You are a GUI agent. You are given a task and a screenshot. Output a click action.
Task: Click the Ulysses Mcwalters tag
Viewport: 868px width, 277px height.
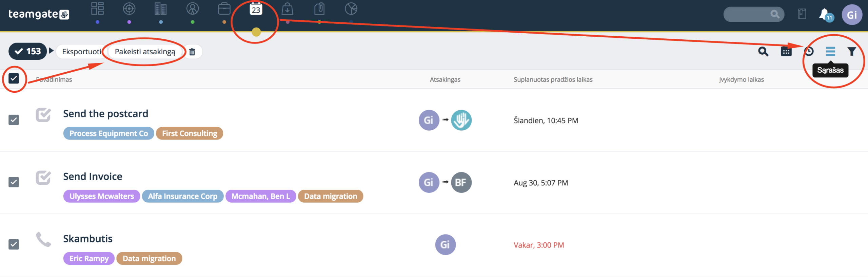pyautogui.click(x=102, y=196)
